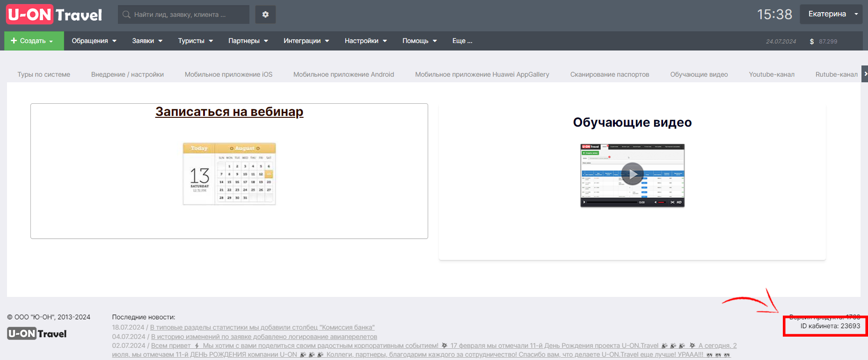Play the training video thumbnail
Image resolution: width=868 pixels, height=360 pixels.
(632, 175)
